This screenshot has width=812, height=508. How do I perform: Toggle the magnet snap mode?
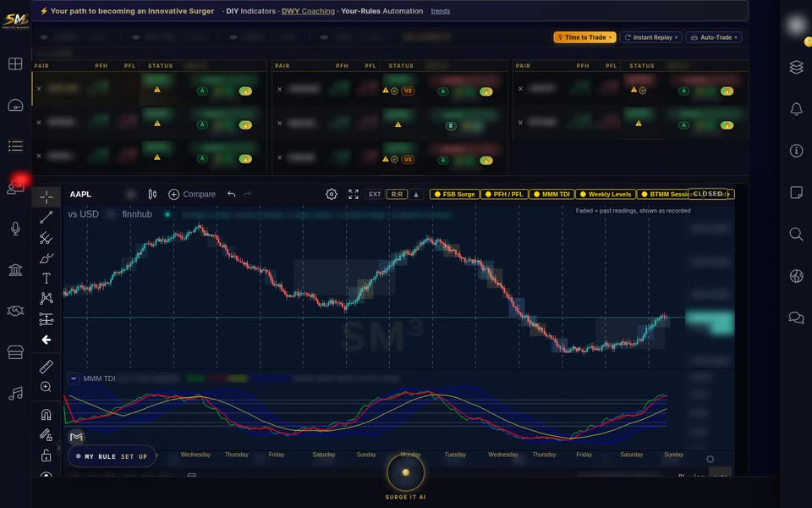(46, 414)
